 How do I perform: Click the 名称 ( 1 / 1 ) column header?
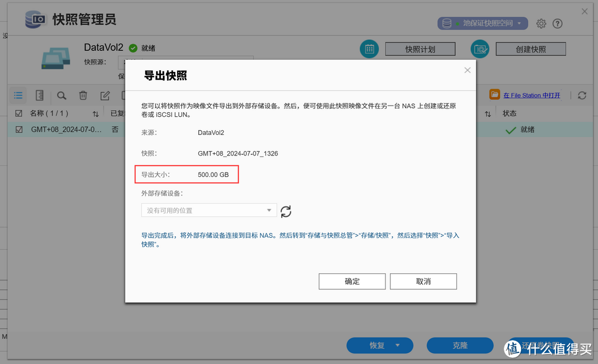coord(49,113)
